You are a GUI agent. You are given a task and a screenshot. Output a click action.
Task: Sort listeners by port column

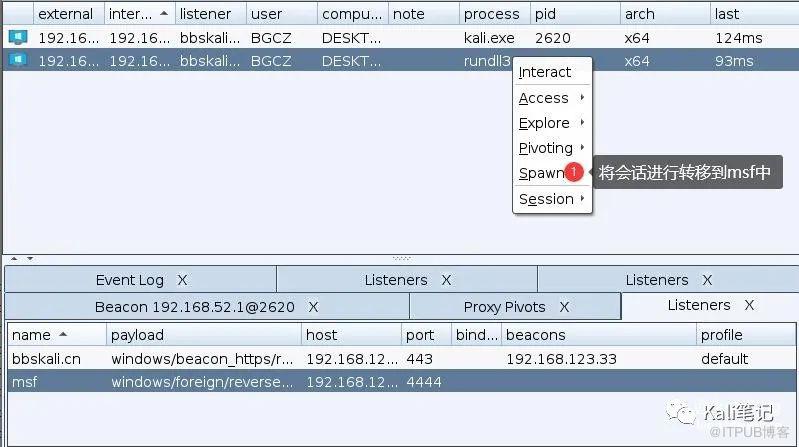[x=426, y=335]
